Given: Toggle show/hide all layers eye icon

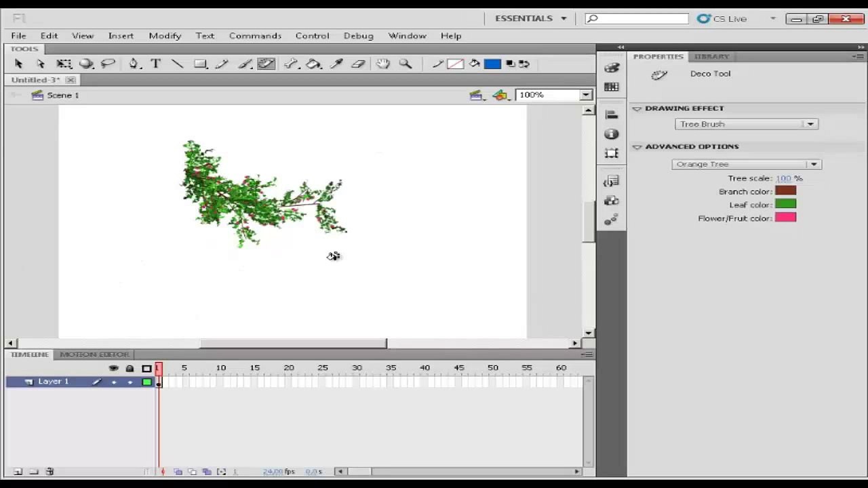Looking at the screenshot, I should (x=113, y=368).
